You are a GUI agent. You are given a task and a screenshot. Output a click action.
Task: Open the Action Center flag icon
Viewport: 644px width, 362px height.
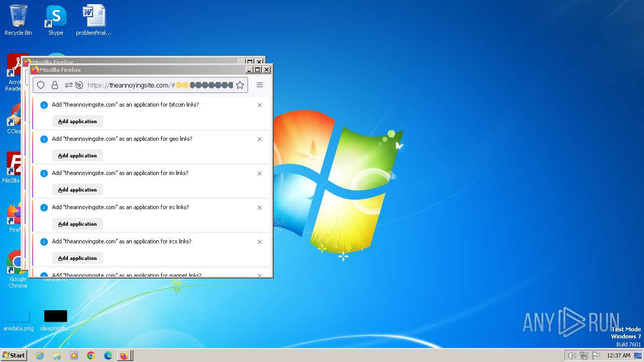tap(596, 355)
